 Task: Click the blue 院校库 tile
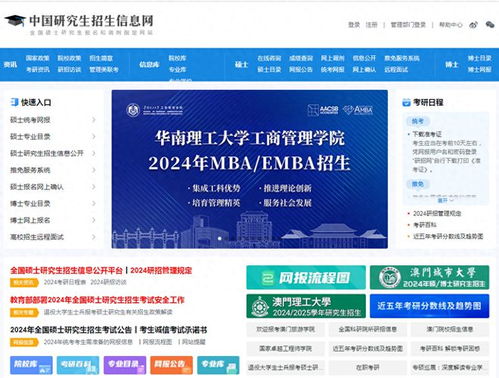pyautogui.click(x=31, y=365)
